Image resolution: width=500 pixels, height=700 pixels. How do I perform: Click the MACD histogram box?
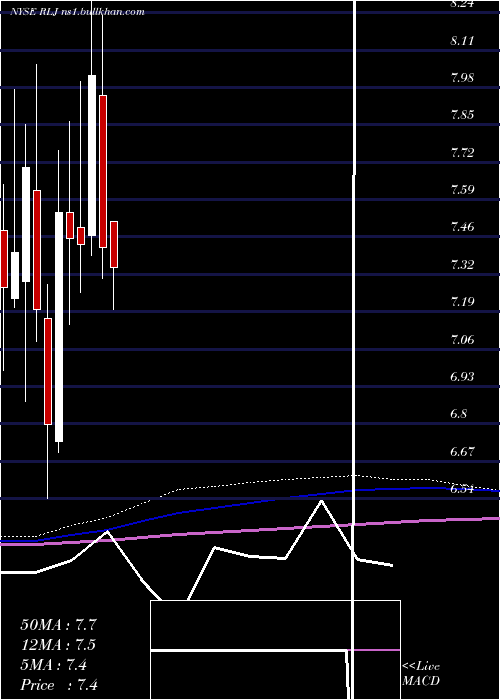pyautogui.click(x=275, y=650)
